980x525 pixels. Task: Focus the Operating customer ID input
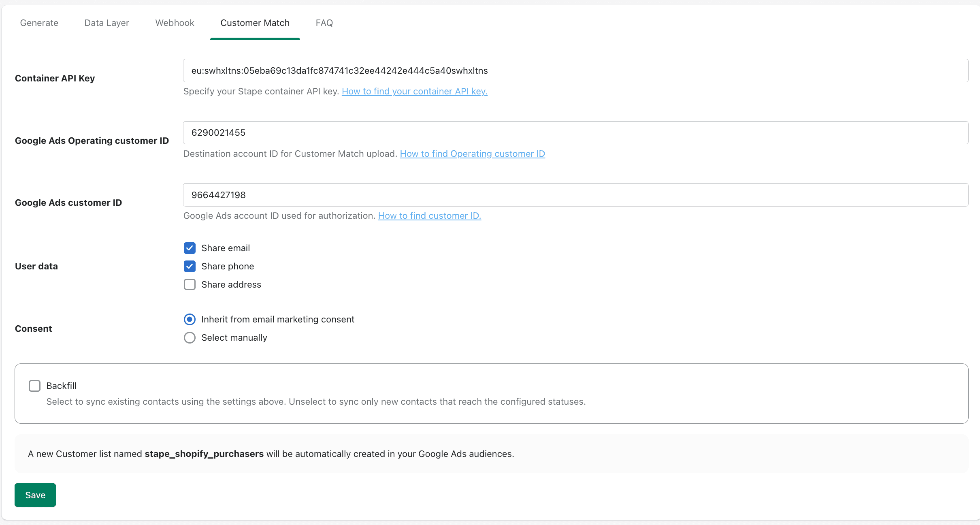[x=575, y=132]
